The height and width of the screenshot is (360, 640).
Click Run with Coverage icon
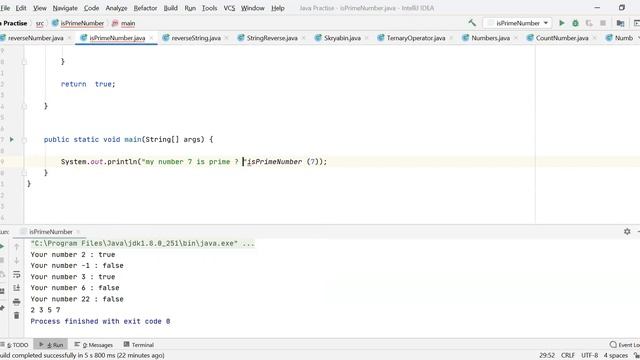[x=589, y=23]
